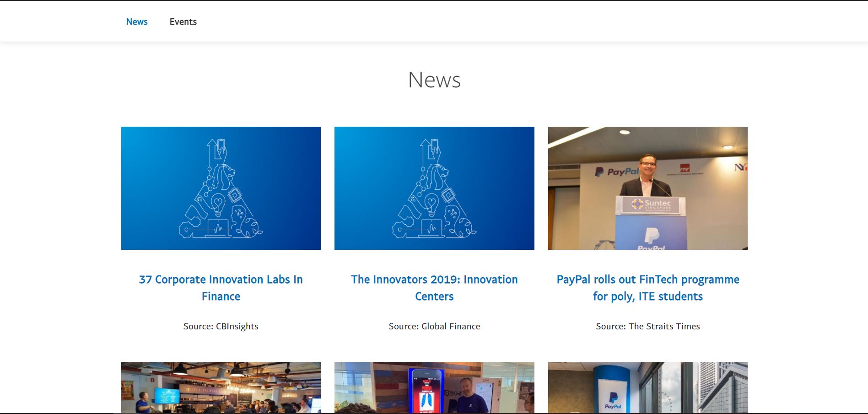Image resolution: width=868 pixels, height=414 pixels.
Task: Click the PayPal speaker podium photo thumbnail
Action: [x=648, y=188]
